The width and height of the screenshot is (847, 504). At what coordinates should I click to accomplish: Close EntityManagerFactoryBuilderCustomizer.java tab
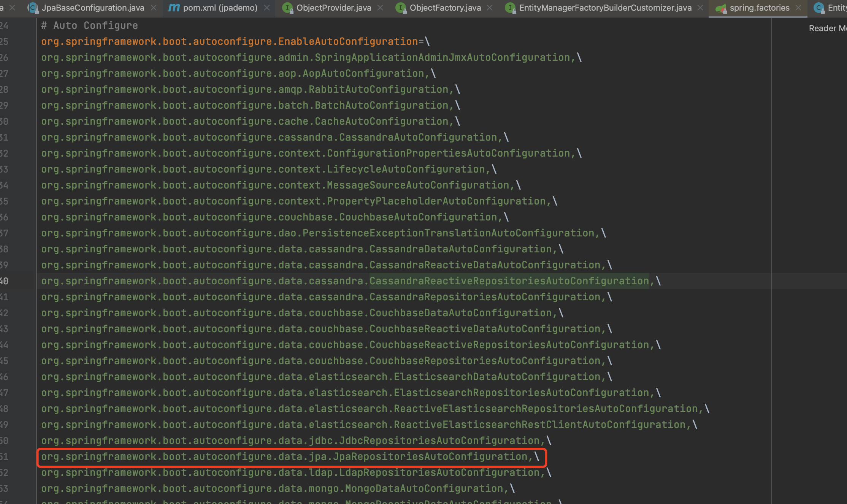coord(700,8)
